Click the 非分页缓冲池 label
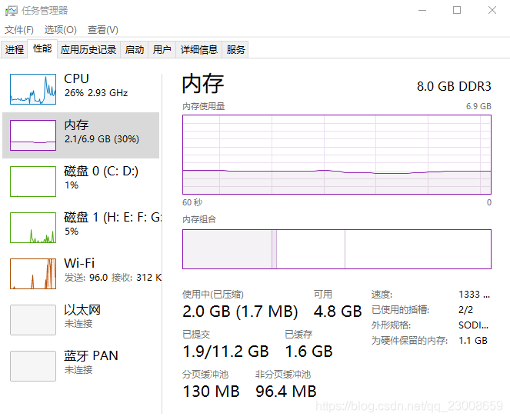The image size is (510, 420). pos(283,375)
